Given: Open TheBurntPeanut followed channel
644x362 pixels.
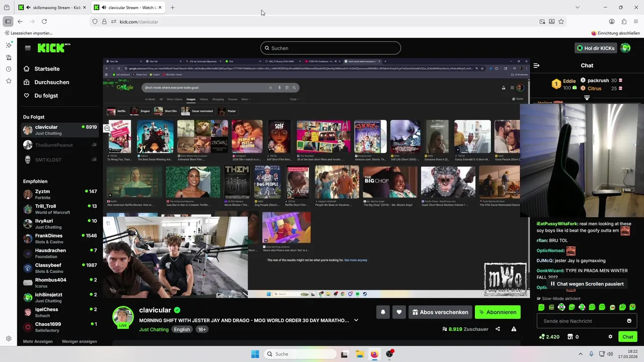Looking at the screenshot, I should [x=60, y=145].
